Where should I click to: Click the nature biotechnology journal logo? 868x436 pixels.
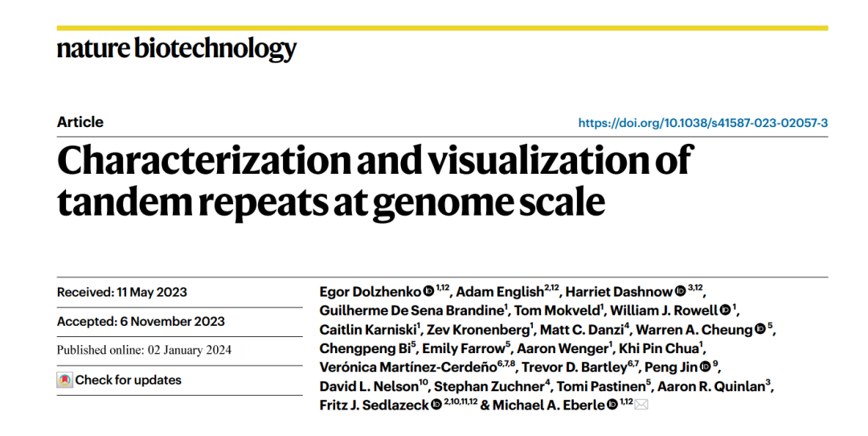pyautogui.click(x=177, y=49)
